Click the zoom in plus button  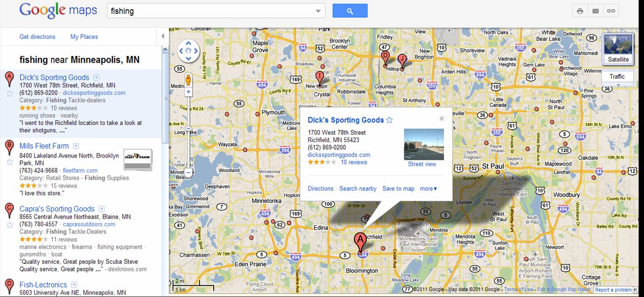pyautogui.click(x=188, y=92)
